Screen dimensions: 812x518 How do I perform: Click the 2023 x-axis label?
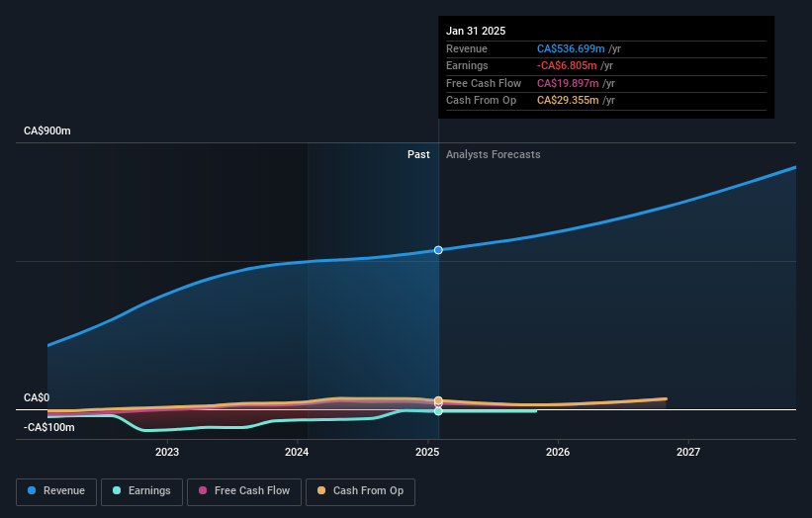167,453
